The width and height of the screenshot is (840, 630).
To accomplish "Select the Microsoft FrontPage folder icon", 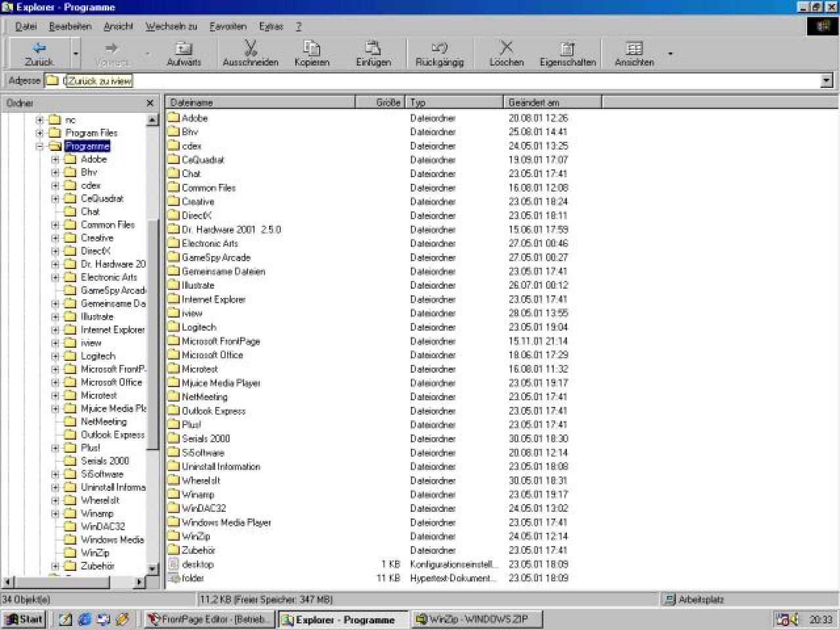I will [x=173, y=341].
